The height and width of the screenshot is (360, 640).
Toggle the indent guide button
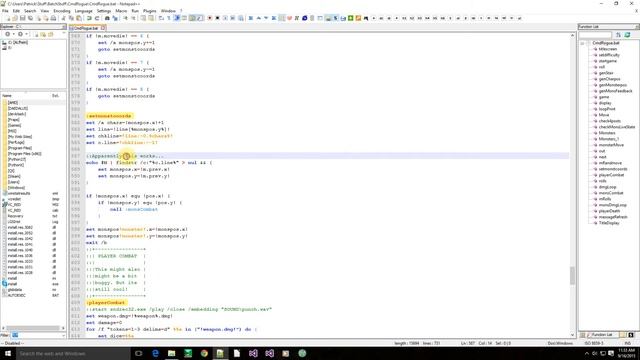click(177, 18)
